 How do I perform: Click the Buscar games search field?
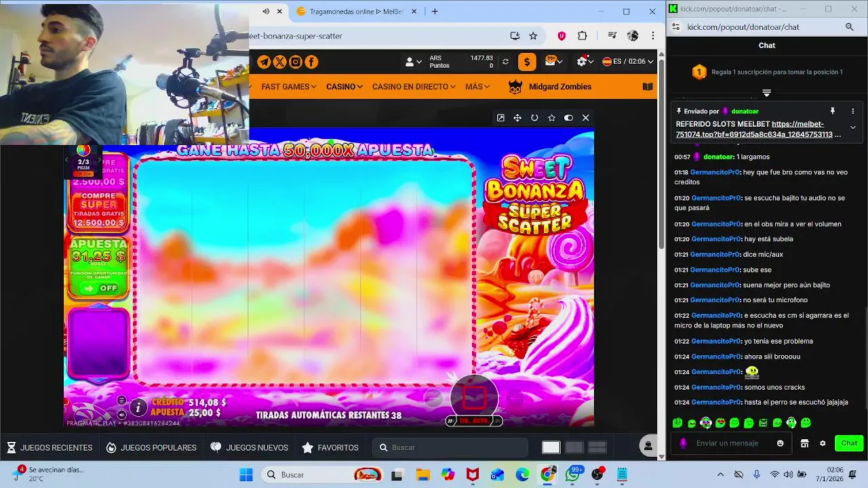[450, 447]
